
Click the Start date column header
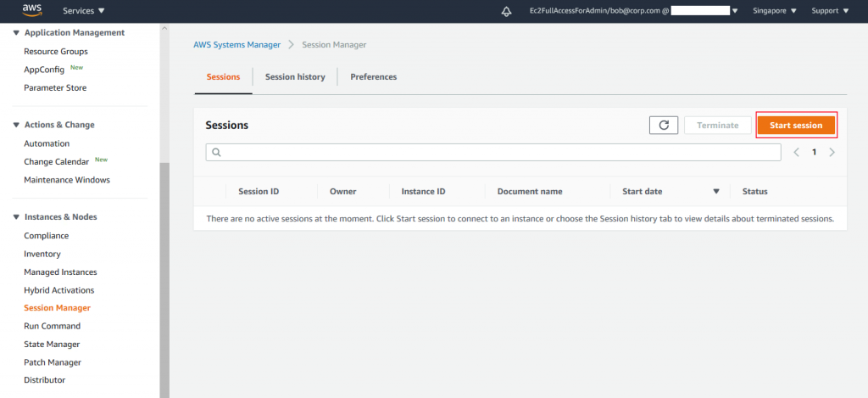click(643, 192)
